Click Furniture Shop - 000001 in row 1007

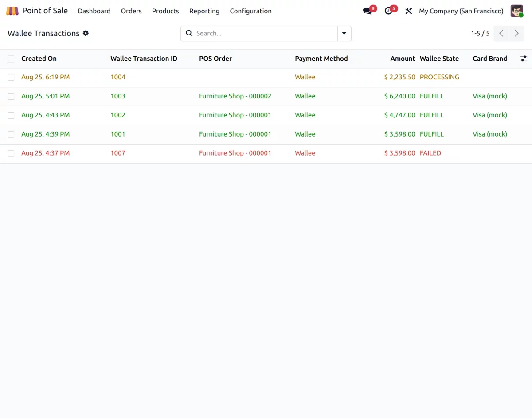point(235,153)
